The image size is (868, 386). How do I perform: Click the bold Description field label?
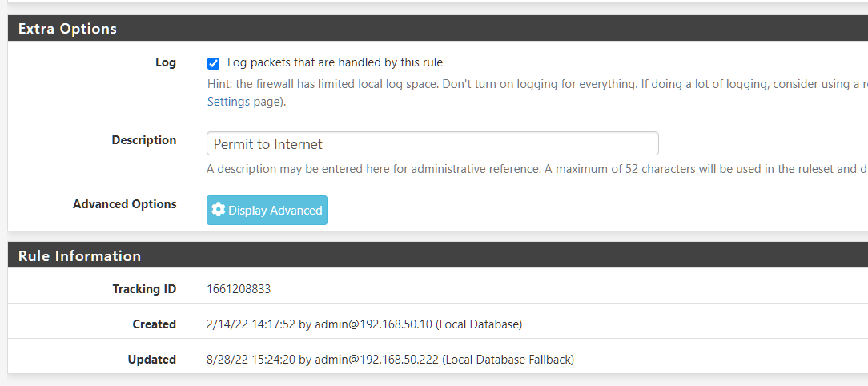[144, 140]
